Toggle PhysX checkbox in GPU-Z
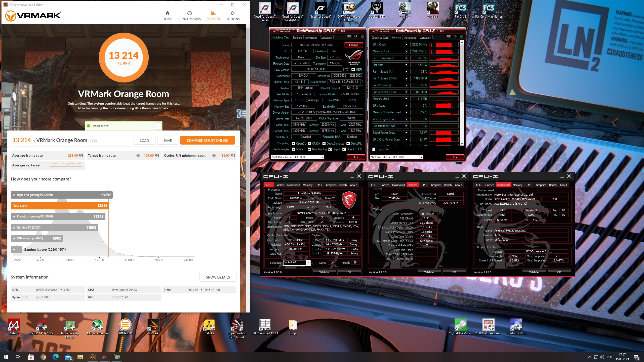644x362 pixels. [x=330, y=149]
